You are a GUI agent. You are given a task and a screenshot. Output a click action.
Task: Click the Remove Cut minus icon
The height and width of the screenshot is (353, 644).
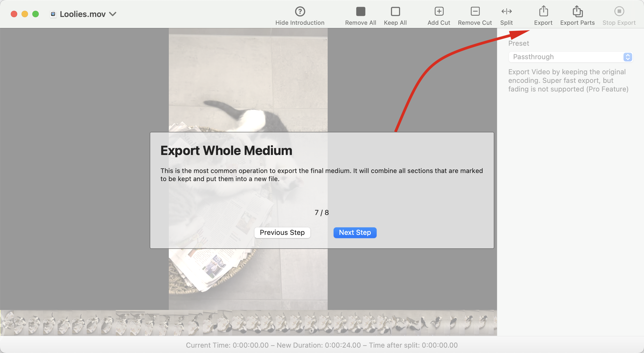click(475, 12)
